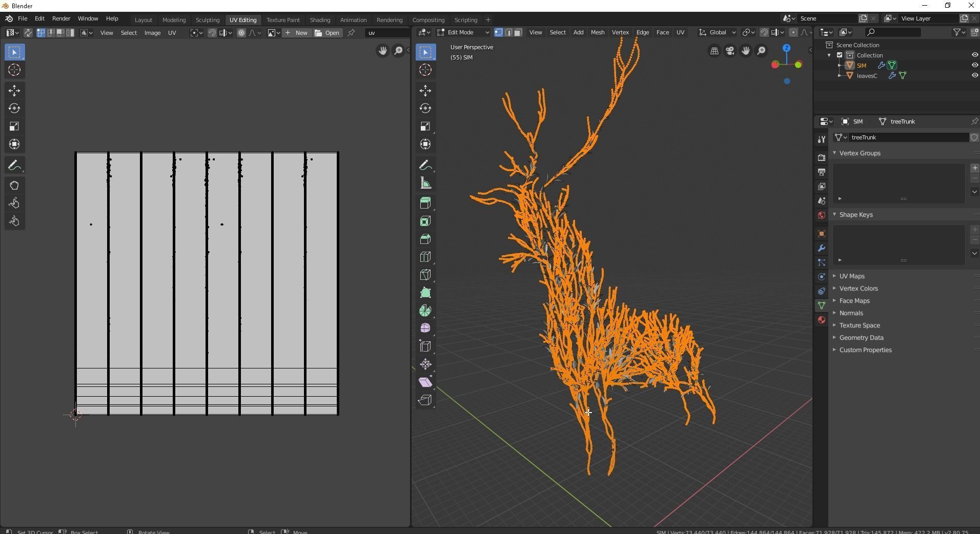Select the UV Pinch tool
The image size is (980, 534).
click(14, 221)
